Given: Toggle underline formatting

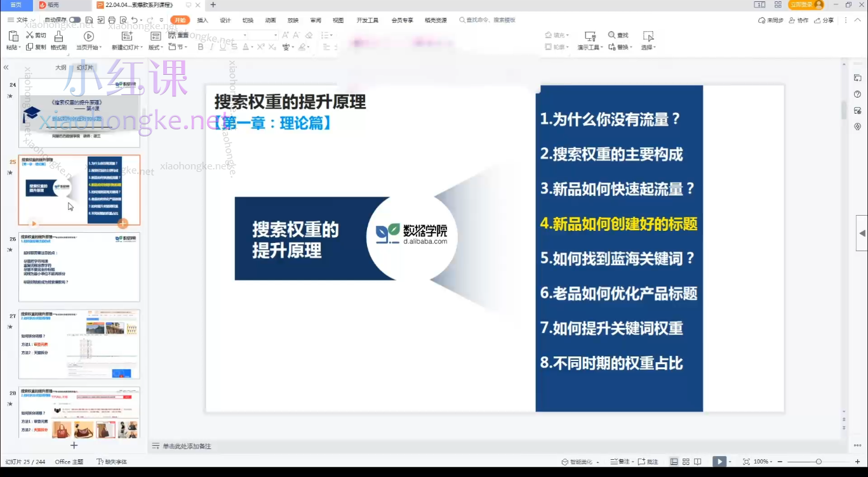Looking at the screenshot, I should click(224, 47).
